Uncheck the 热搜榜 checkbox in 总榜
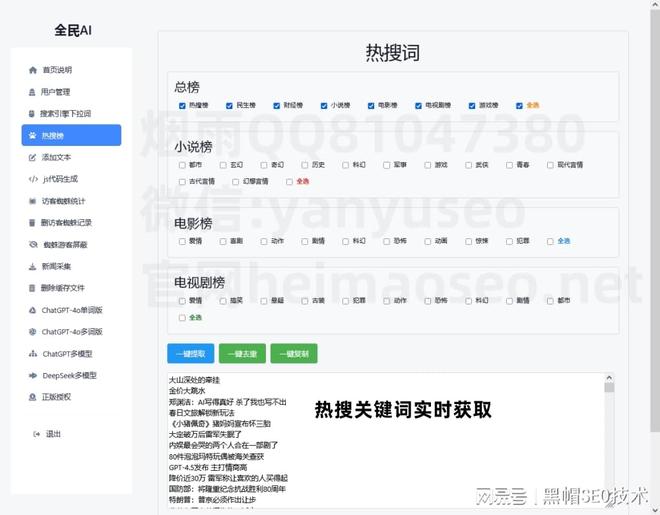This screenshot has height=515, width=660. 182,105
